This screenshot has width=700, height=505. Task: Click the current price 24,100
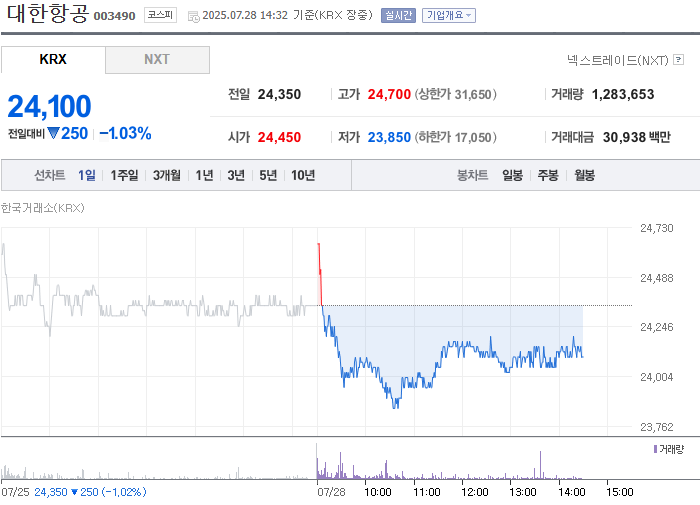click(50, 107)
